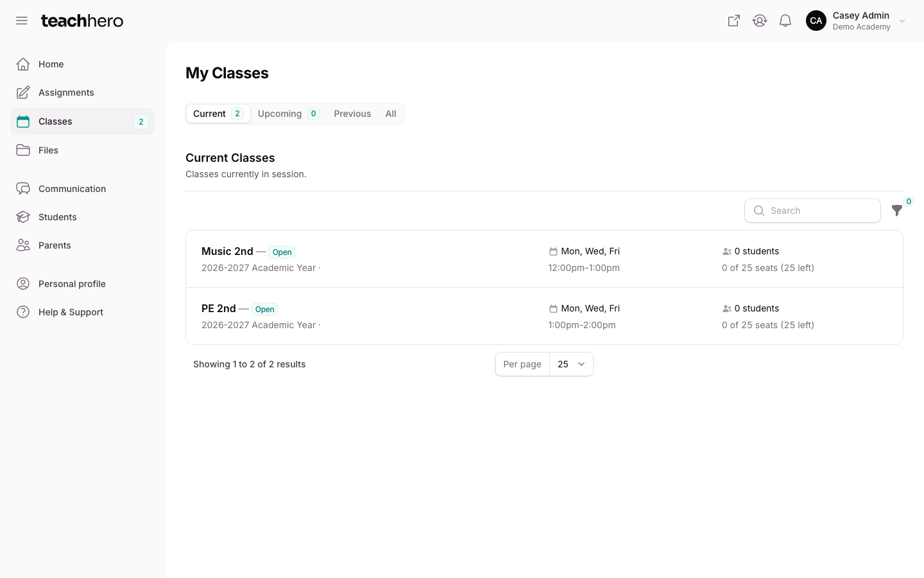Viewport: 924px width, 578px height.
Task: Open Communication in the sidebar
Action: [82, 189]
